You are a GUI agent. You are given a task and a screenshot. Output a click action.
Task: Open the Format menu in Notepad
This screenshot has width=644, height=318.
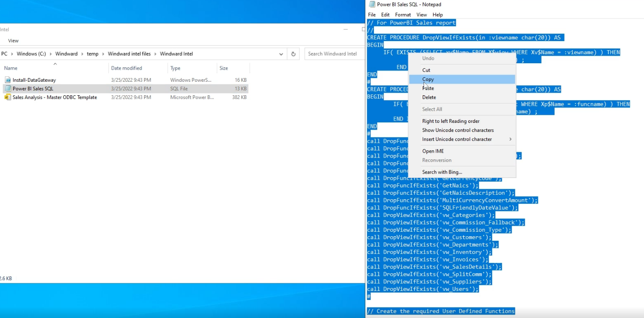coord(403,15)
